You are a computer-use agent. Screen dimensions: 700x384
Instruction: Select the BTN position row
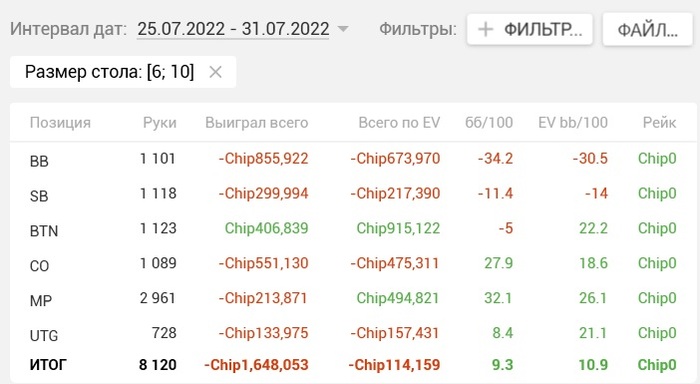[x=353, y=229]
